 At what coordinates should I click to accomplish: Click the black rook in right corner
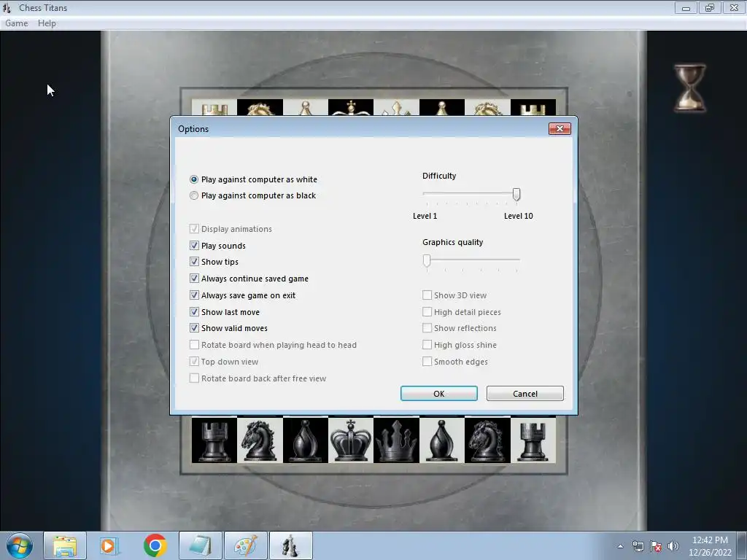pyautogui.click(x=533, y=440)
